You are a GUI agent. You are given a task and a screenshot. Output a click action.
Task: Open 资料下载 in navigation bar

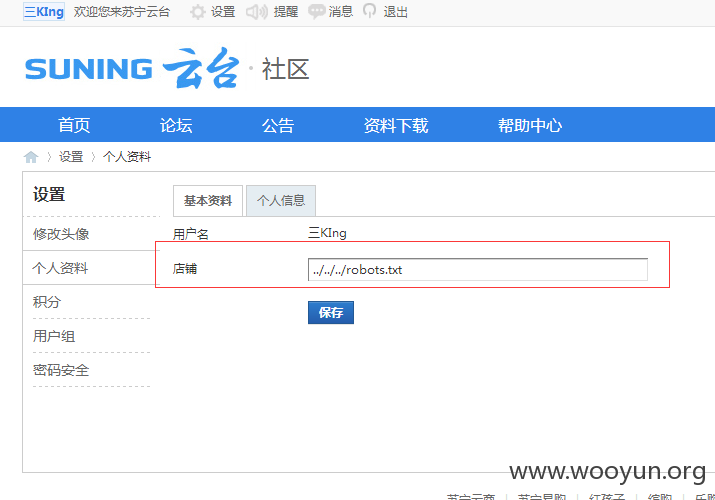tap(396, 125)
